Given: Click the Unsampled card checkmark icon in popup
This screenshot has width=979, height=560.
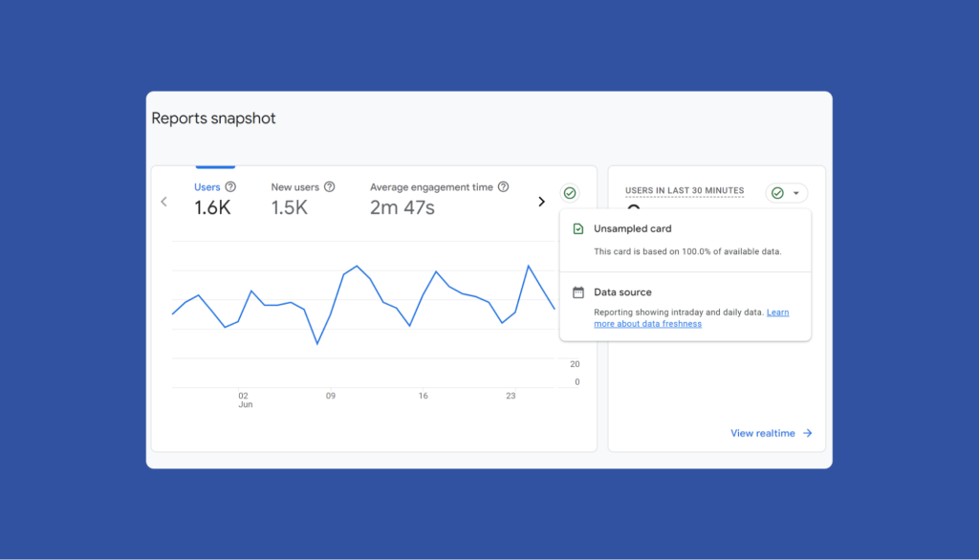Looking at the screenshot, I should pos(577,228).
